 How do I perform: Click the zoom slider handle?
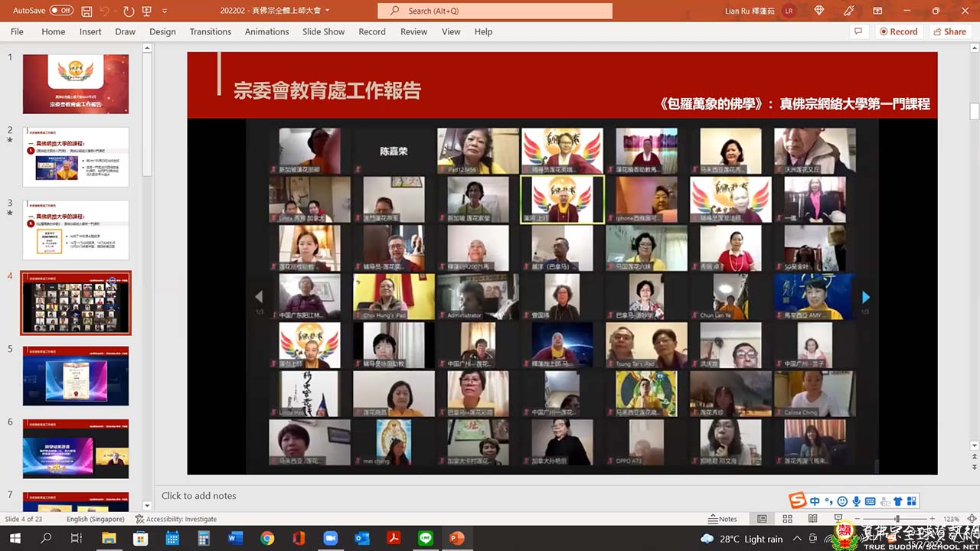[897, 519]
